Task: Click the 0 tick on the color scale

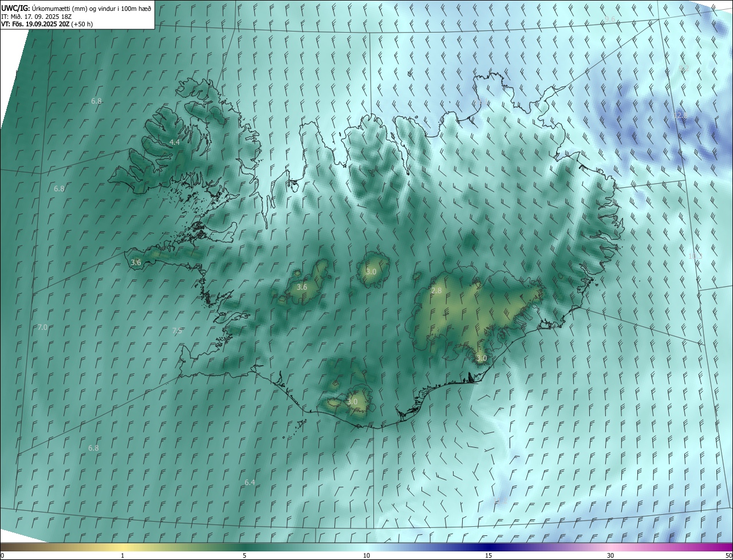Action: [2, 555]
